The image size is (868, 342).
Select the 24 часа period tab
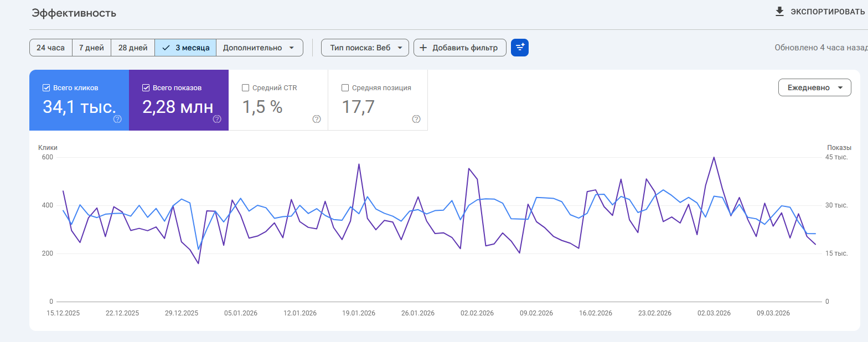(50, 48)
